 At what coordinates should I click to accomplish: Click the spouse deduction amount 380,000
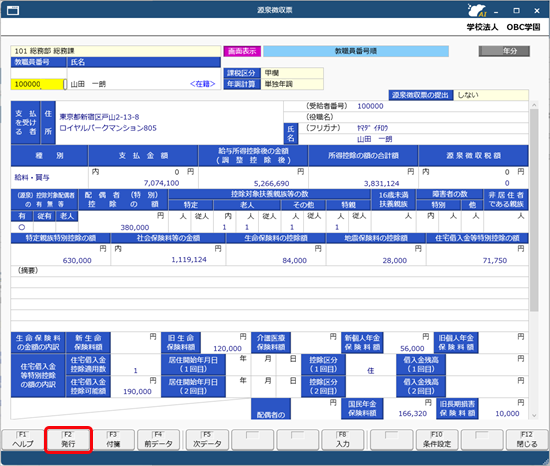coord(135,228)
